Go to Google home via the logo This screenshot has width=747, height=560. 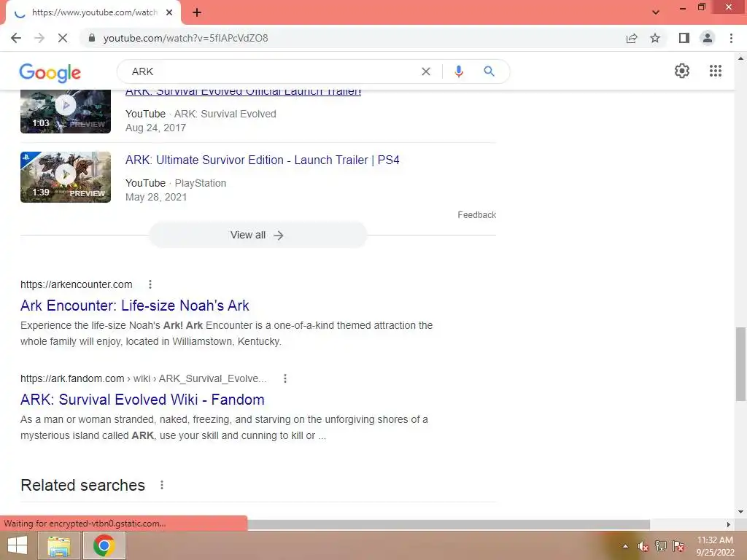(x=50, y=72)
